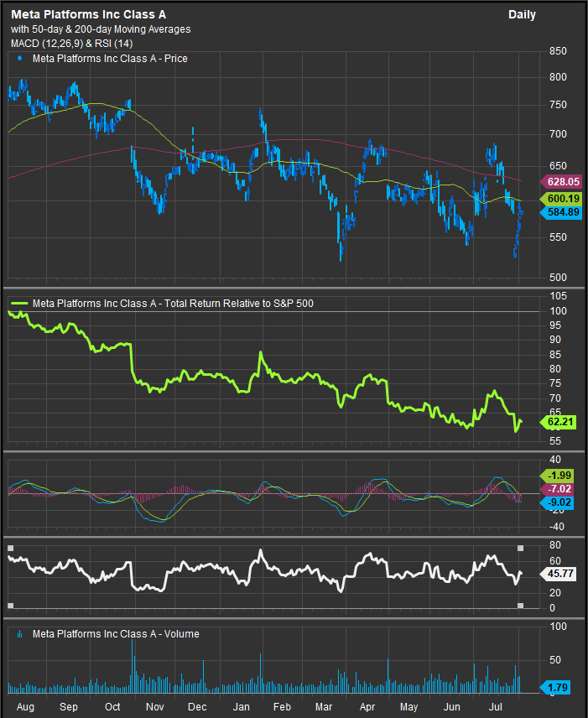Click the Daily frequency label

click(x=522, y=14)
